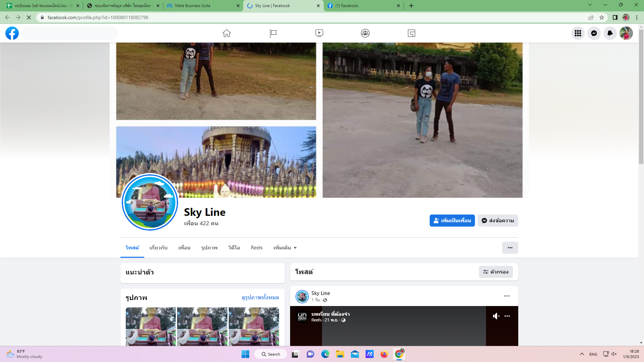Screen dimensions: 644x362
Task: Click the page vertical scrollbar thumb
Action: coord(641,97)
